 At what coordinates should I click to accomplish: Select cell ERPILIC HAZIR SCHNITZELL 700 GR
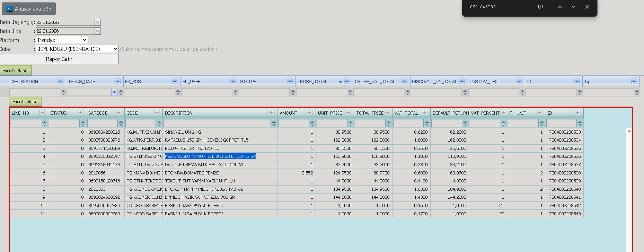220,197
